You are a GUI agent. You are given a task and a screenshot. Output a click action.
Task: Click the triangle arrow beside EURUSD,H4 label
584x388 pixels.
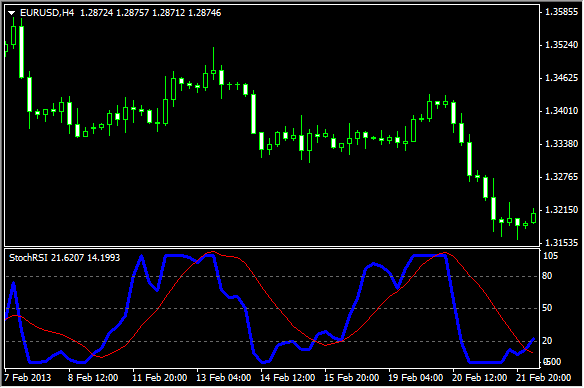pyautogui.click(x=11, y=13)
